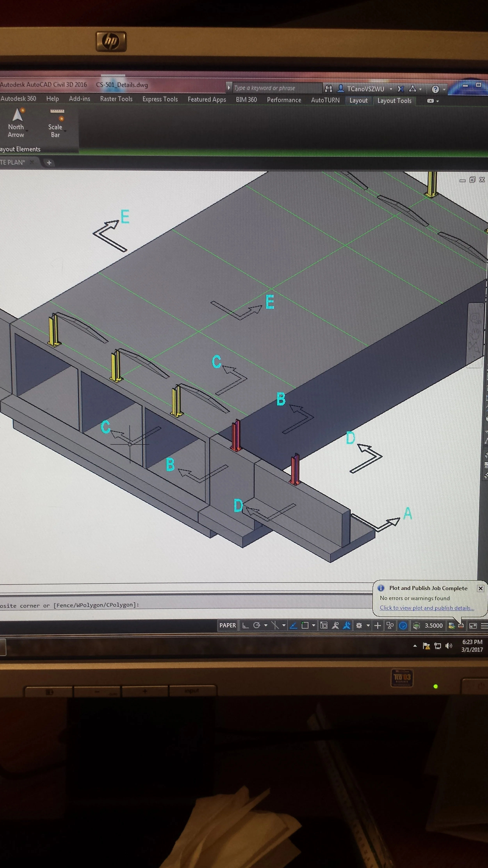Toggle PAPER space button
The image size is (488, 868).
(x=228, y=625)
